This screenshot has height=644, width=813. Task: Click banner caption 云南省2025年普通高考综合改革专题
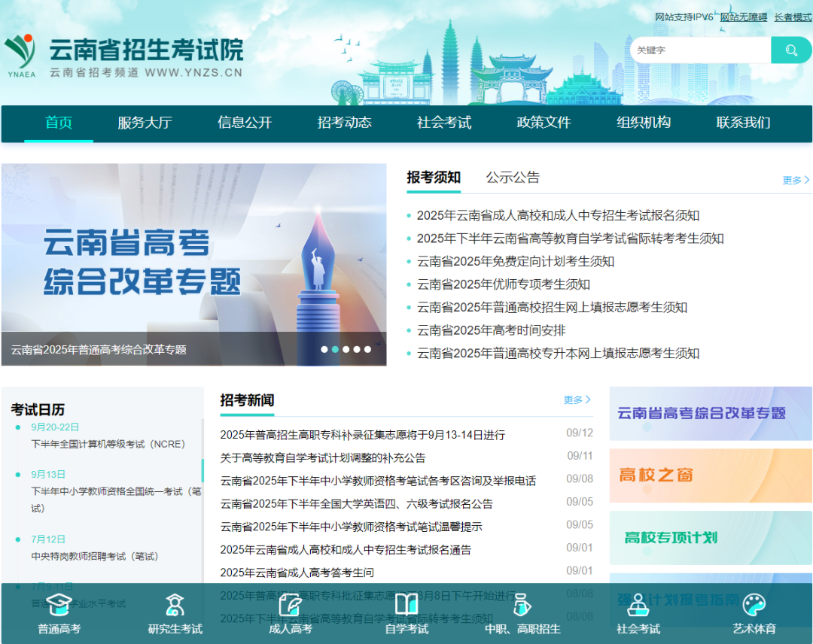point(99,350)
